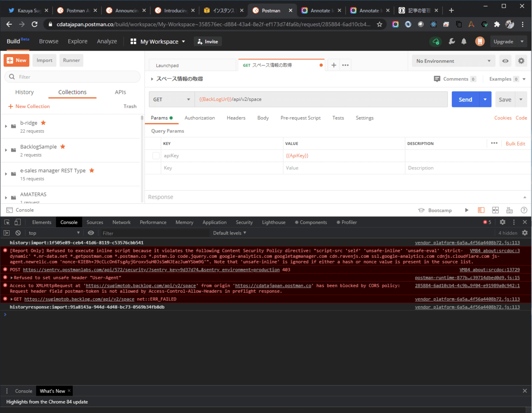This screenshot has height=413, width=532.
Task: Open DevTools settings gear
Action: click(x=502, y=222)
